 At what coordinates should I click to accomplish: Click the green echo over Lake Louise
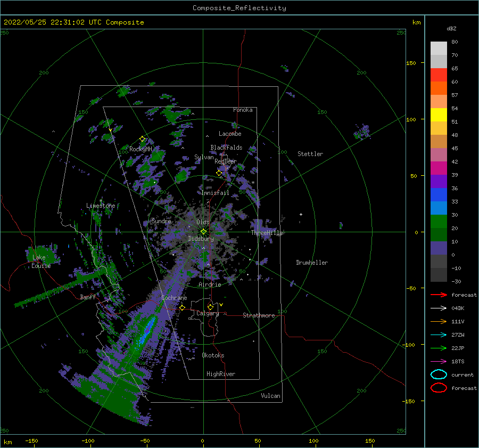[43, 255]
